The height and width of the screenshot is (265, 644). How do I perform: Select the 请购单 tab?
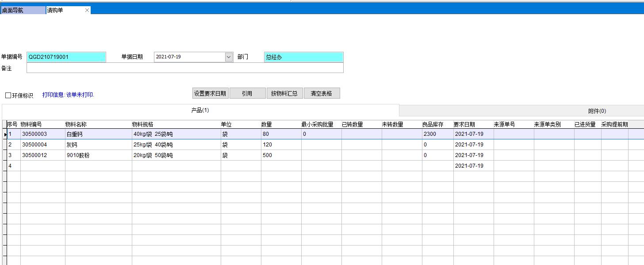pyautogui.click(x=64, y=10)
